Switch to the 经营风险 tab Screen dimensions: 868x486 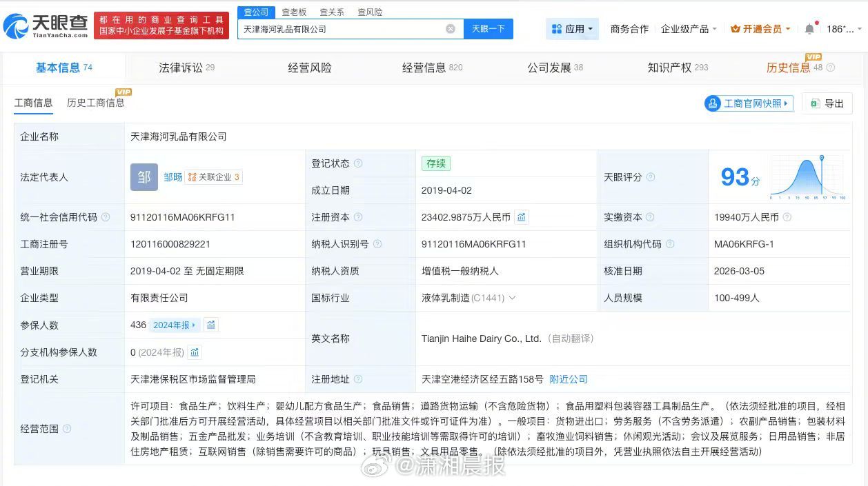(310, 68)
